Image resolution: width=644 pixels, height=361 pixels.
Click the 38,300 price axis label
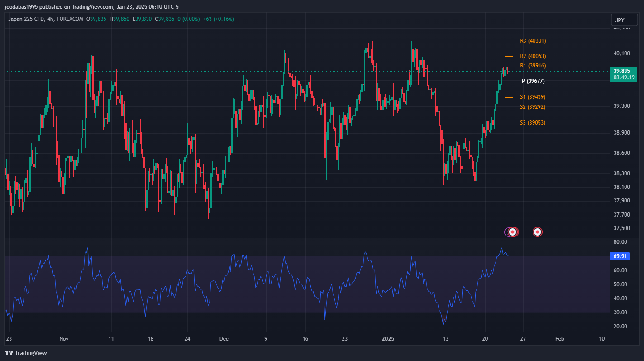[x=621, y=173]
